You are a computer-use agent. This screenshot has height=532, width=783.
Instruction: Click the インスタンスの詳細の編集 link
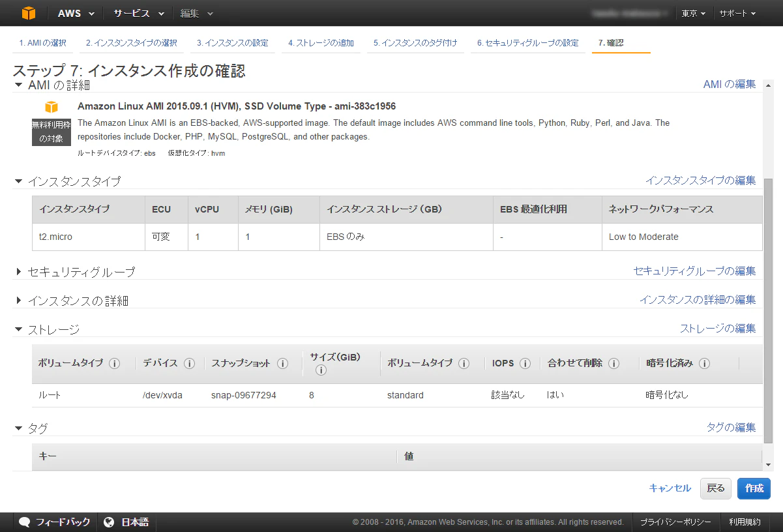pyautogui.click(x=698, y=300)
